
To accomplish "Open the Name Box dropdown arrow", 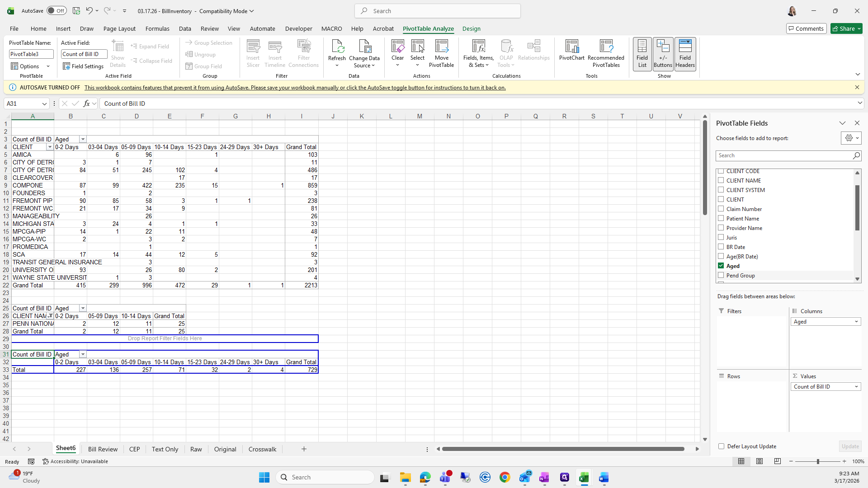I will click(x=44, y=103).
